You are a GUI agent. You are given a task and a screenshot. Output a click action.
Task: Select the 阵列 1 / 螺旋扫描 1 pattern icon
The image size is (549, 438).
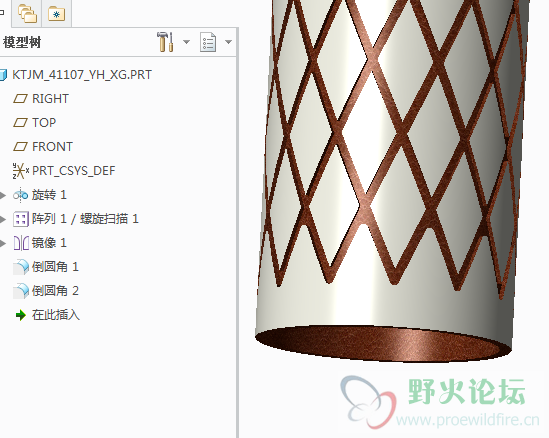click(x=21, y=220)
